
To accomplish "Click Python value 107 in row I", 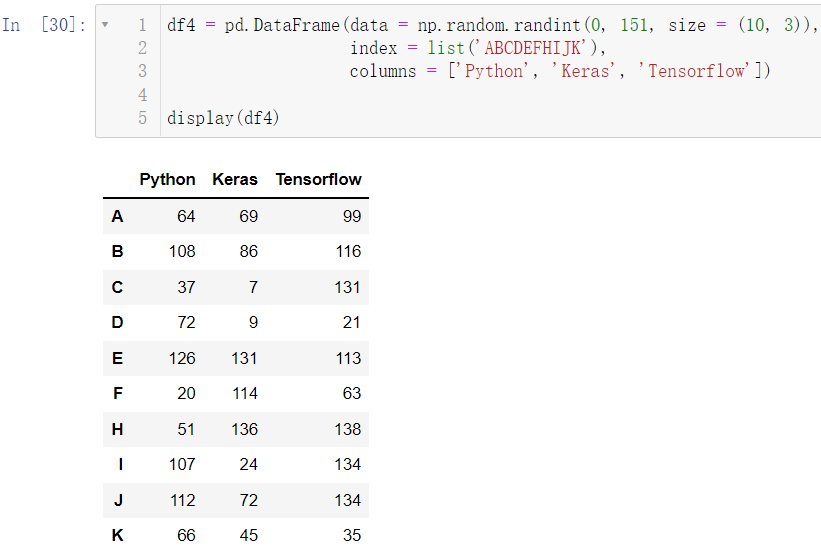I will (x=182, y=465).
